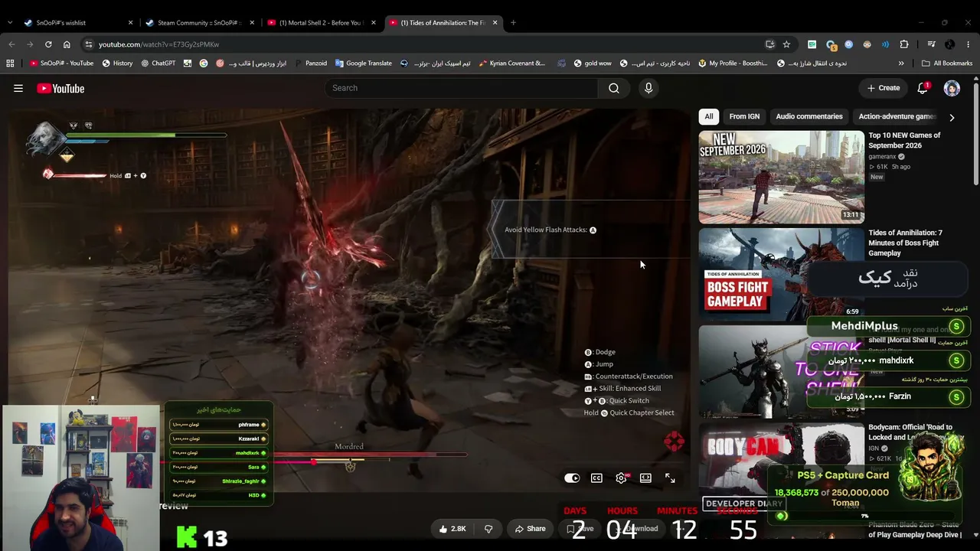Select the Audio commentaries chip
This screenshot has height=551, width=980.
(x=809, y=116)
